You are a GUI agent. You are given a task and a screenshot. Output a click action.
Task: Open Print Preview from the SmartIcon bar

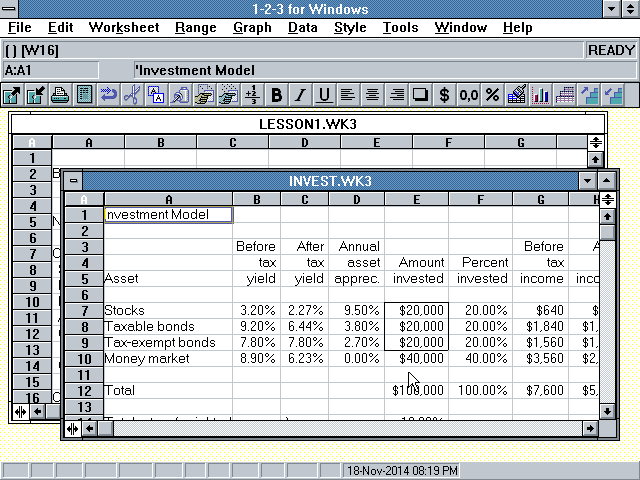coord(84,95)
